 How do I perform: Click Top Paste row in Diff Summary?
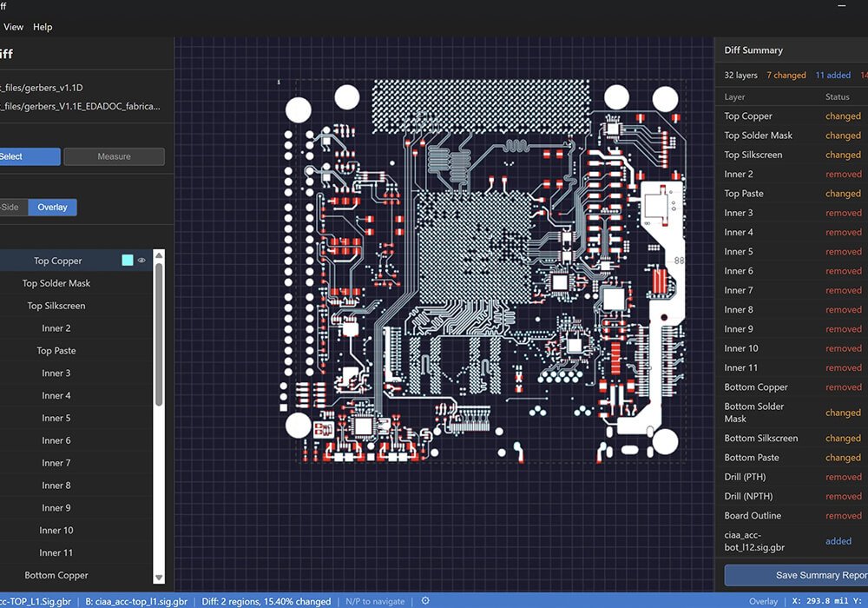792,193
